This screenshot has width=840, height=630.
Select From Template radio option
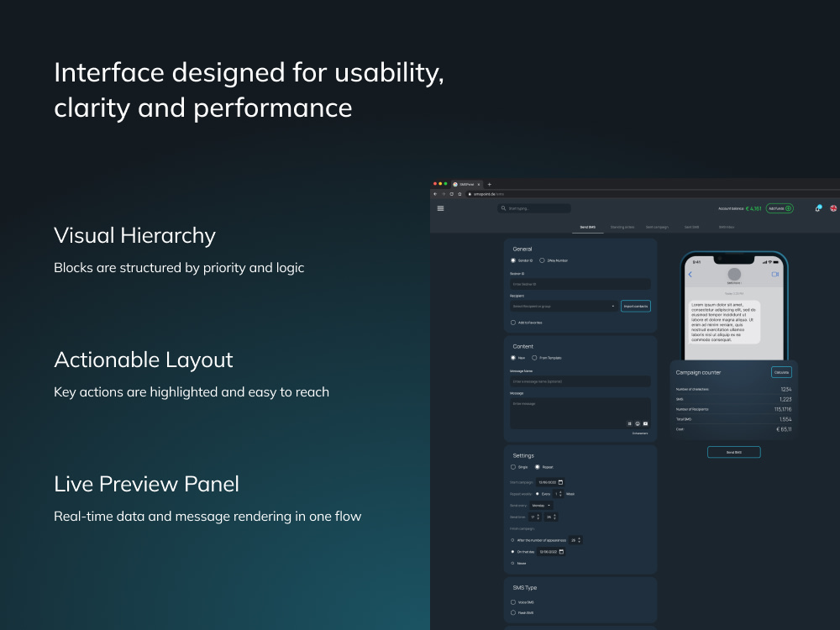click(x=534, y=358)
